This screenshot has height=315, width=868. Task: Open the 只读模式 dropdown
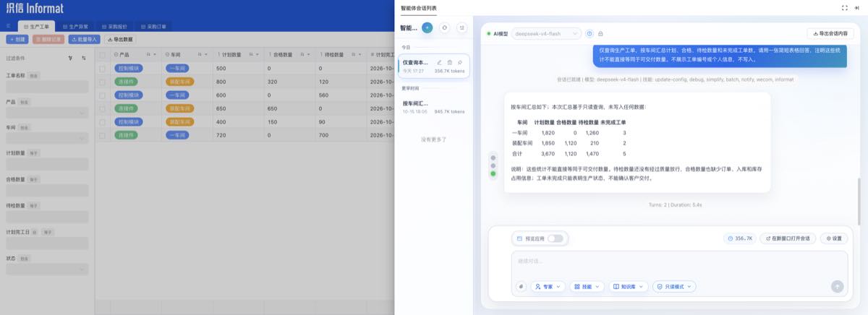tap(674, 286)
